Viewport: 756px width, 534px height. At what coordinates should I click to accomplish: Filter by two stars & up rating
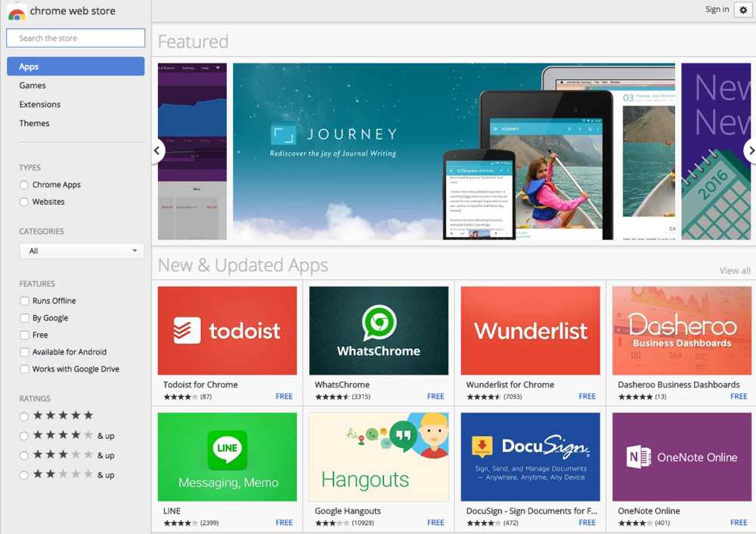click(24, 475)
